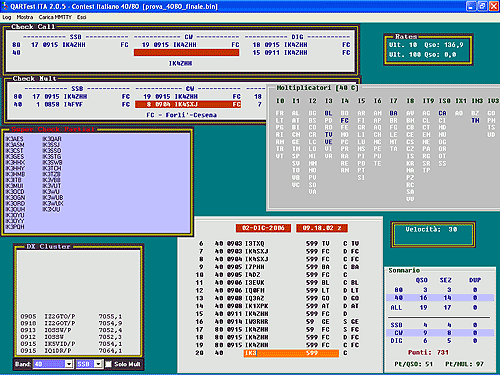This screenshot has width=500, height=375.
Task: Click IK3AES in Super Check Partial
Action: tap(14, 139)
